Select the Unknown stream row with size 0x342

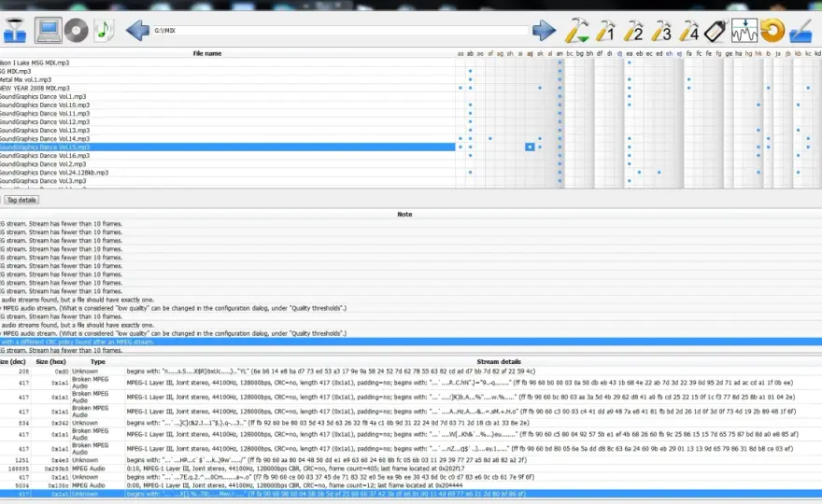point(411,423)
